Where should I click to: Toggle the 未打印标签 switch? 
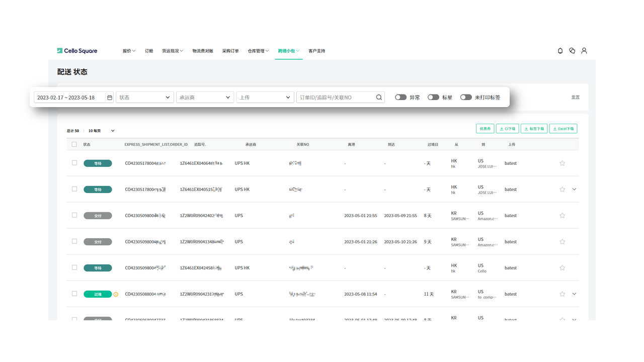pos(466,98)
